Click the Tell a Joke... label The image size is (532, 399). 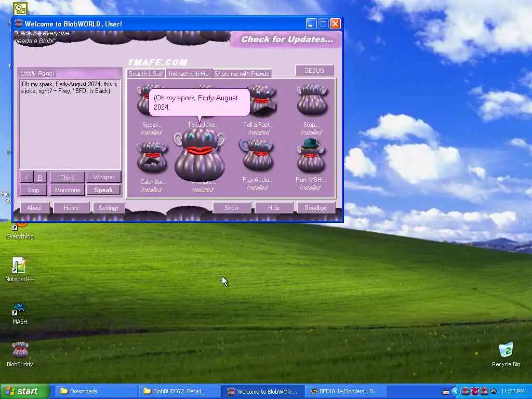pyautogui.click(x=203, y=125)
